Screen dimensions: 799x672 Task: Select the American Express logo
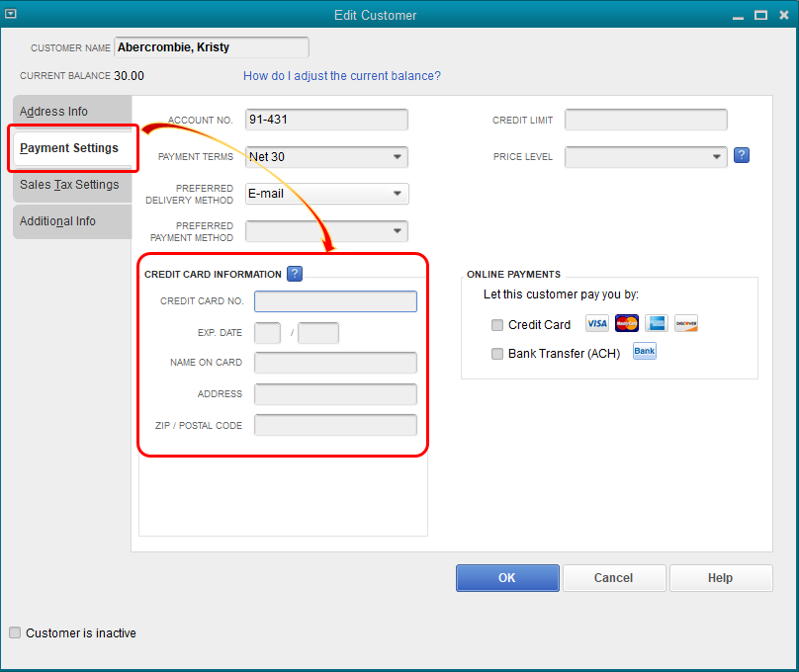657,323
